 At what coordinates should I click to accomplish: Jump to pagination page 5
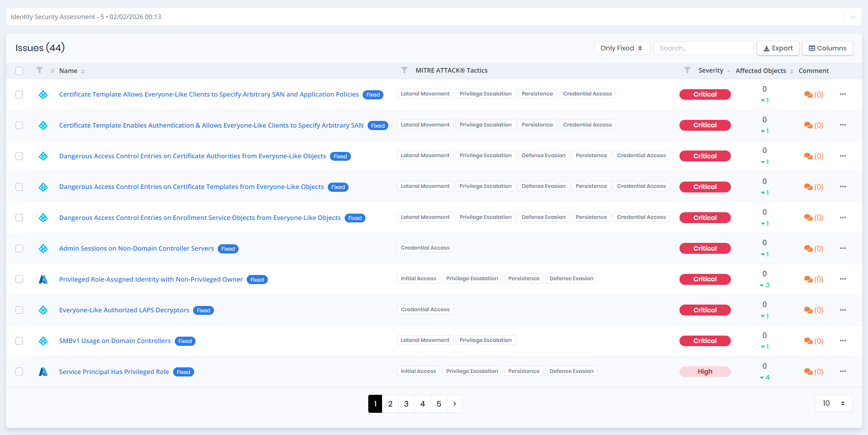tap(439, 404)
